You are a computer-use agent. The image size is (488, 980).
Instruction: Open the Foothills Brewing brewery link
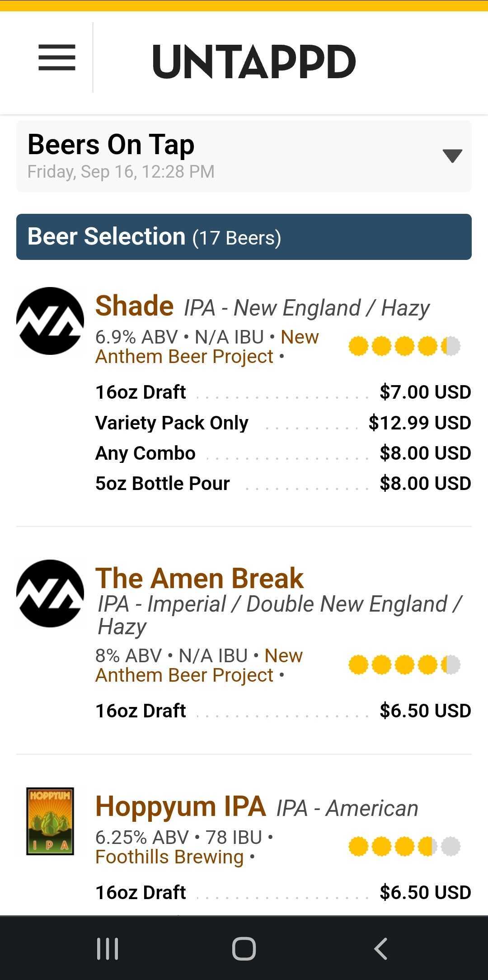click(169, 857)
